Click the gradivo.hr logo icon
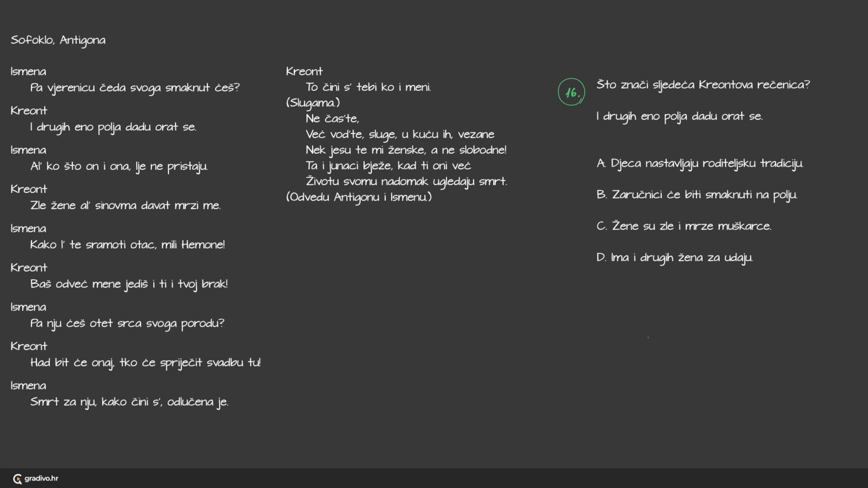This screenshot has width=868, height=488. (18, 479)
